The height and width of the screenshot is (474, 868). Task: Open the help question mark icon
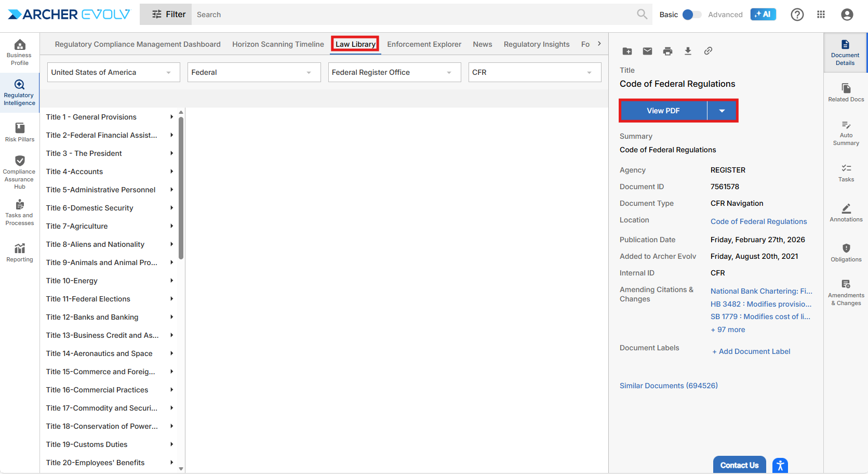click(797, 15)
